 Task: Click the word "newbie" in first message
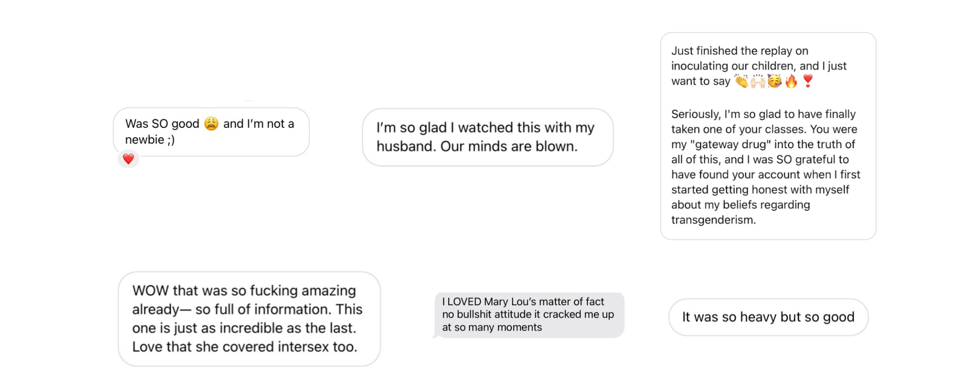[x=145, y=140]
